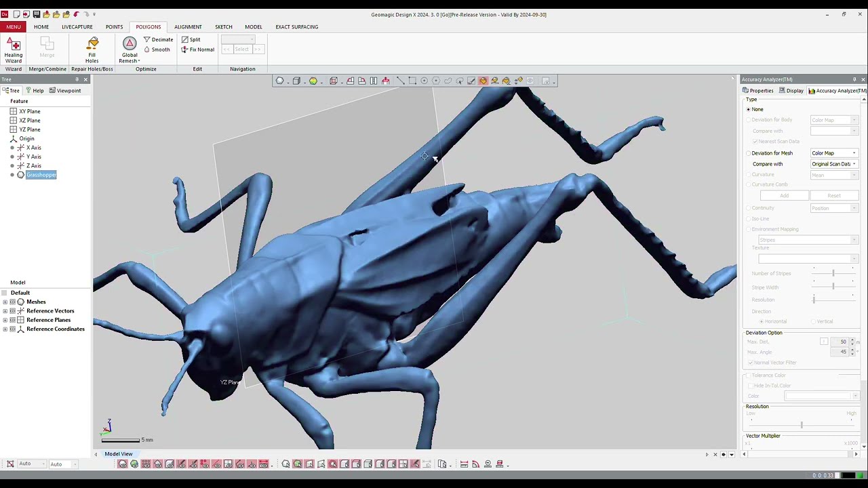Switch to the Properties panel tab

tap(758, 91)
